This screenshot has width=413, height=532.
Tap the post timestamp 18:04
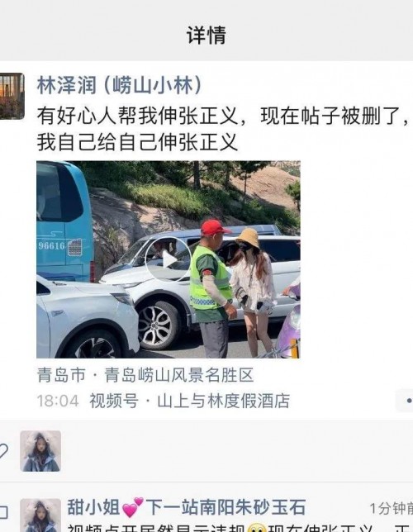(58, 401)
